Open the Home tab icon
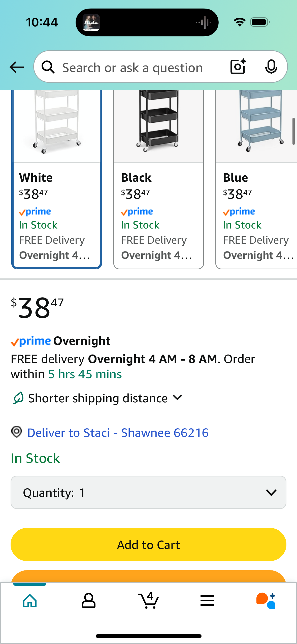 click(30, 600)
